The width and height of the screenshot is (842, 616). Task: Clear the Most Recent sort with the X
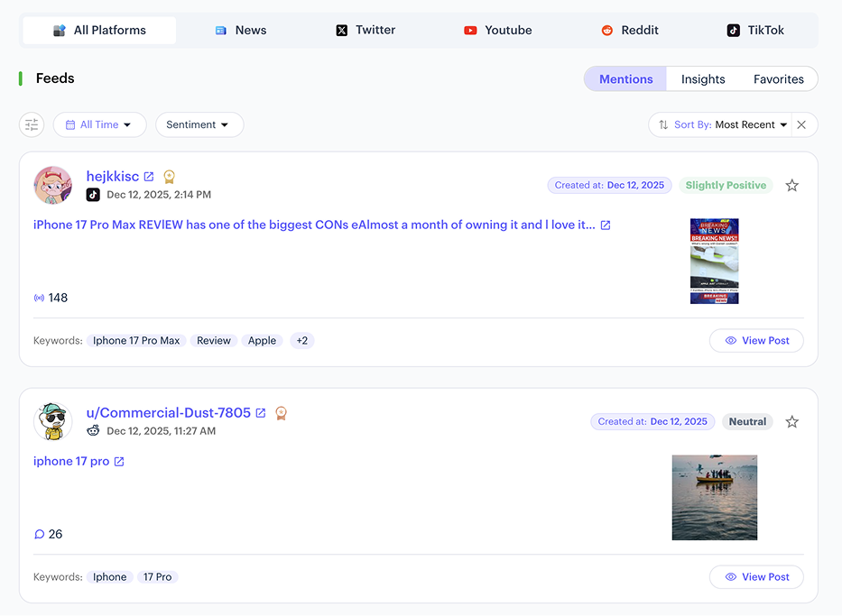(x=801, y=124)
